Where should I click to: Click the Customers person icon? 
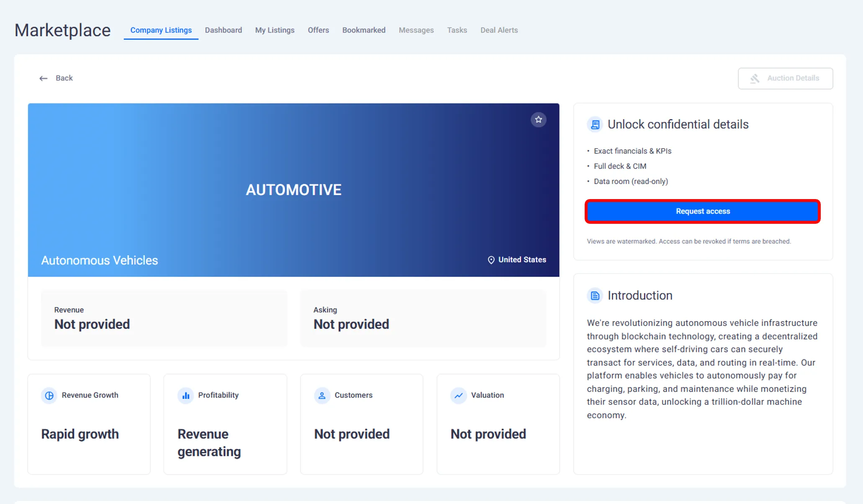(x=322, y=395)
